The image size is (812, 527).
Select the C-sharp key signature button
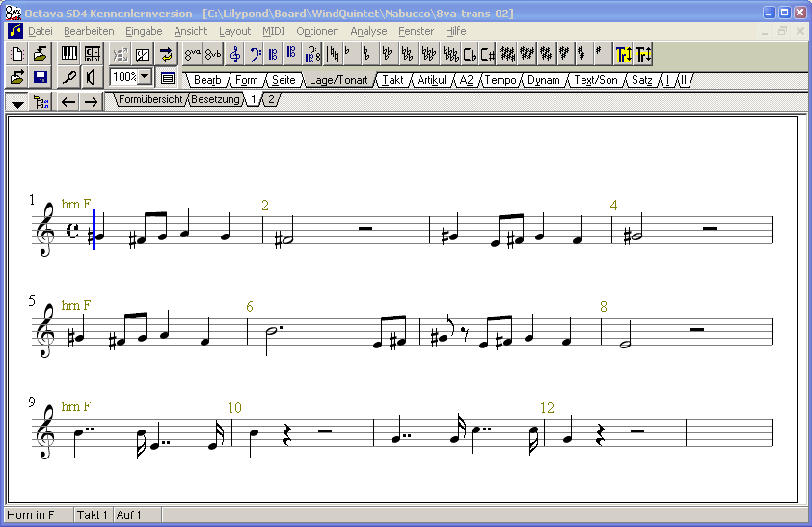click(x=488, y=54)
